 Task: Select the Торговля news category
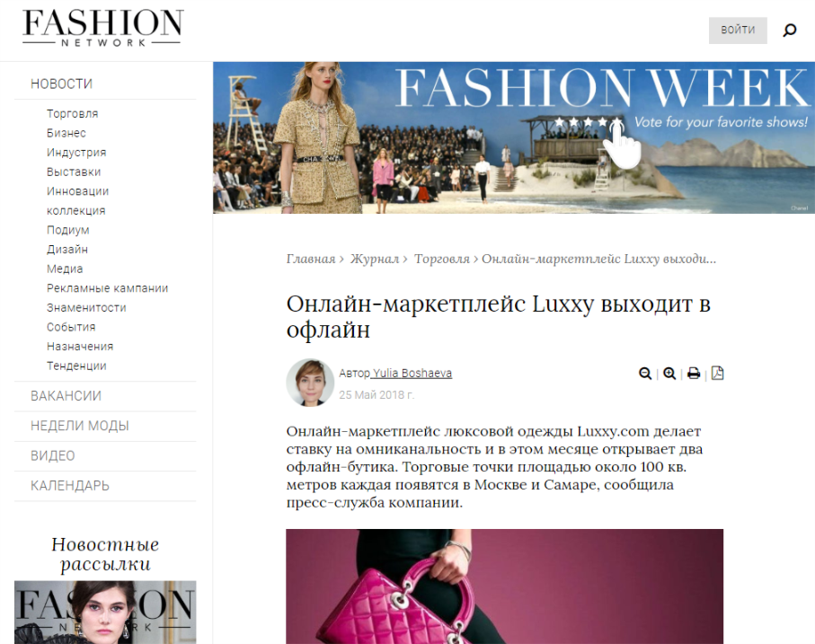click(x=72, y=114)
